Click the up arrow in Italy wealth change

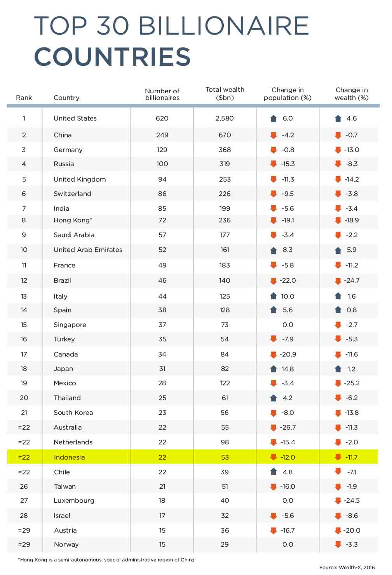pos(338,296)
